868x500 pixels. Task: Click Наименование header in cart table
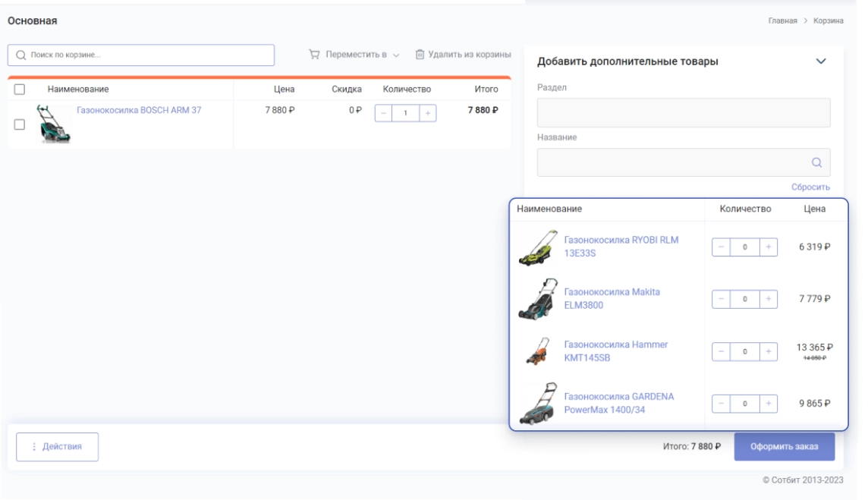coord(78,89)
